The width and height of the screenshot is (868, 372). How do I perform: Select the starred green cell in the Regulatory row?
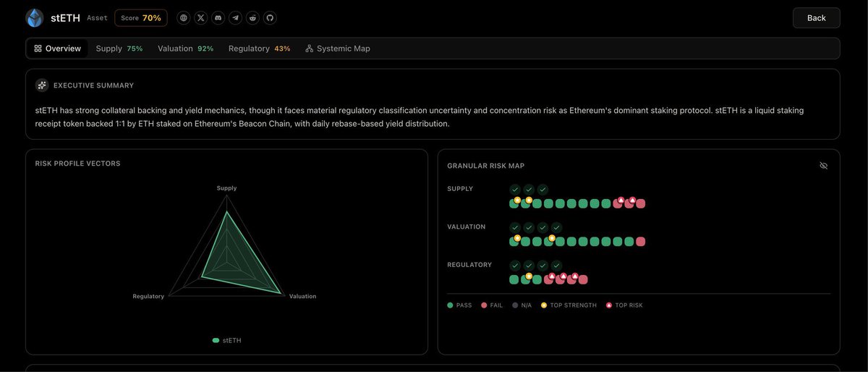tap(525, 279)
